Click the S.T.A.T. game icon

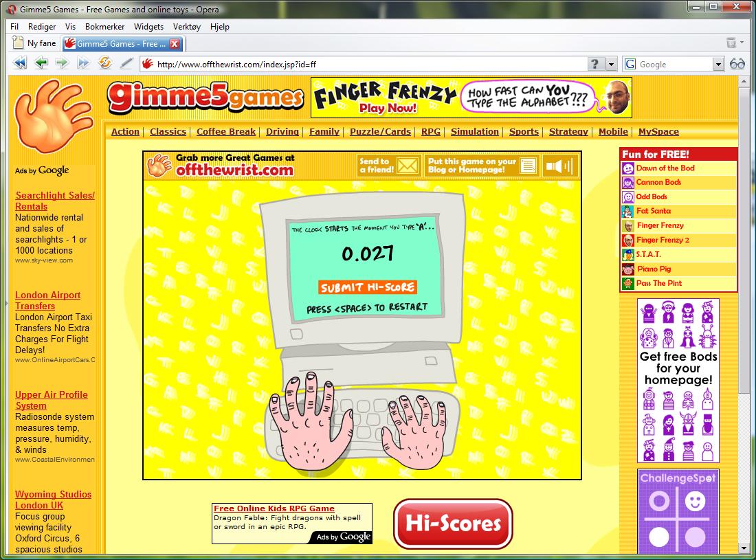(627, 255)
